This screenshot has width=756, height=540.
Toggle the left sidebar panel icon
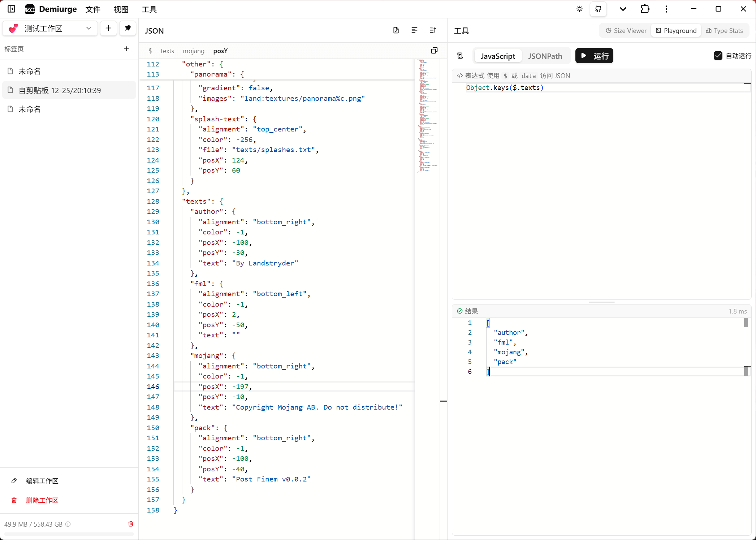click(x=11, y=9)
